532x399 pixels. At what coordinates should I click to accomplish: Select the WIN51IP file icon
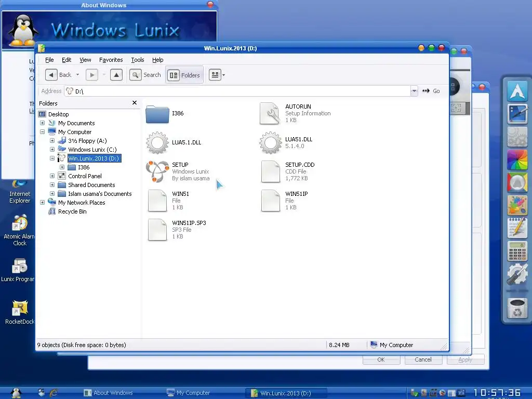[270, 201]
